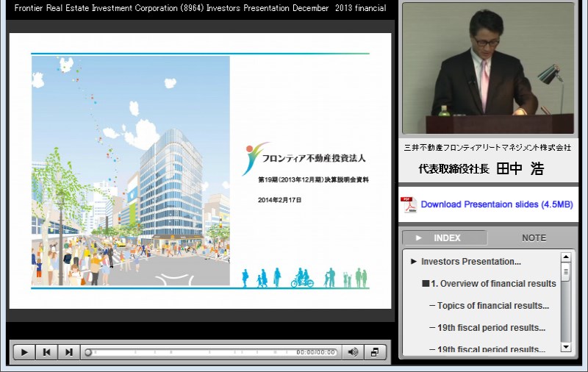The image size is (588, 372).
Task: Click the arrow icon on the INDEX tab
Action: [419, 237]
